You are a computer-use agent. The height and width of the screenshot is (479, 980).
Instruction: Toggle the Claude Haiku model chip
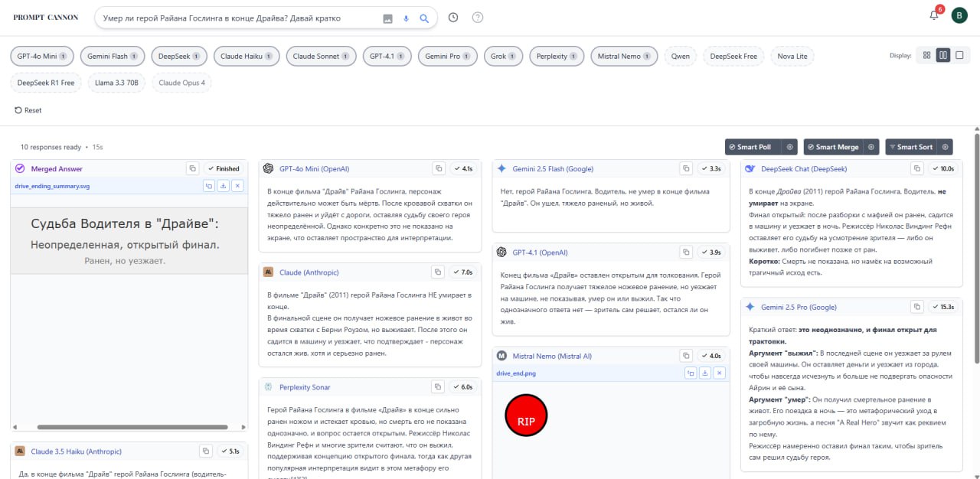[247, 56]
